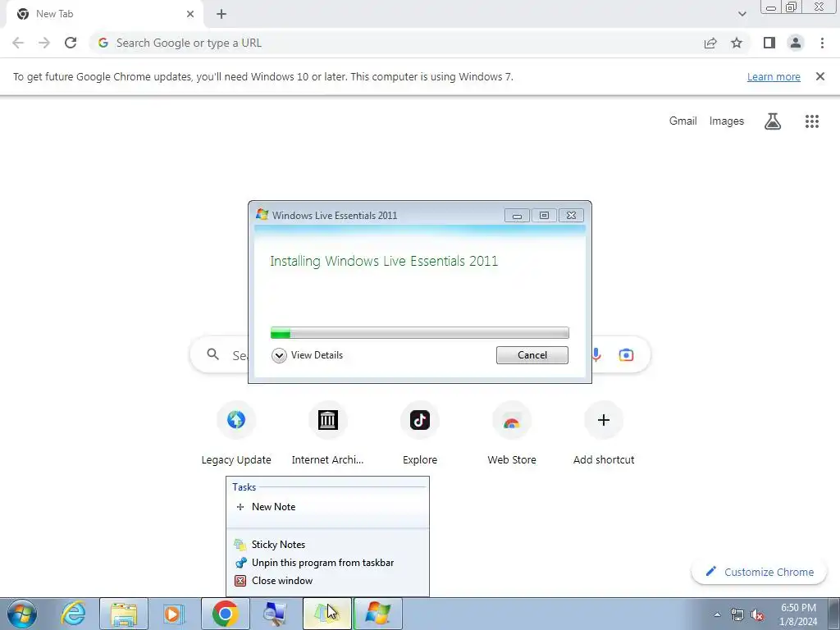Open the taskbar clock showing 6:50 PM
The width and height of the screenshot is (840, 630).
(798, 614)
